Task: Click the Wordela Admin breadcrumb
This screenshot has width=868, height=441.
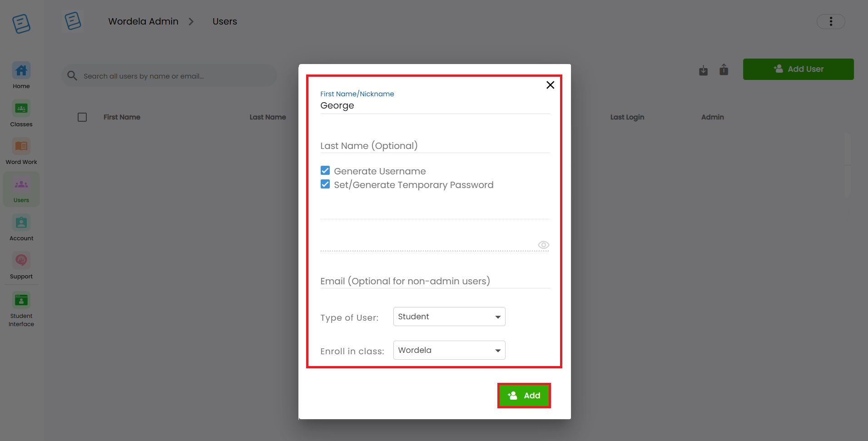Action: [x=143, y=21]
